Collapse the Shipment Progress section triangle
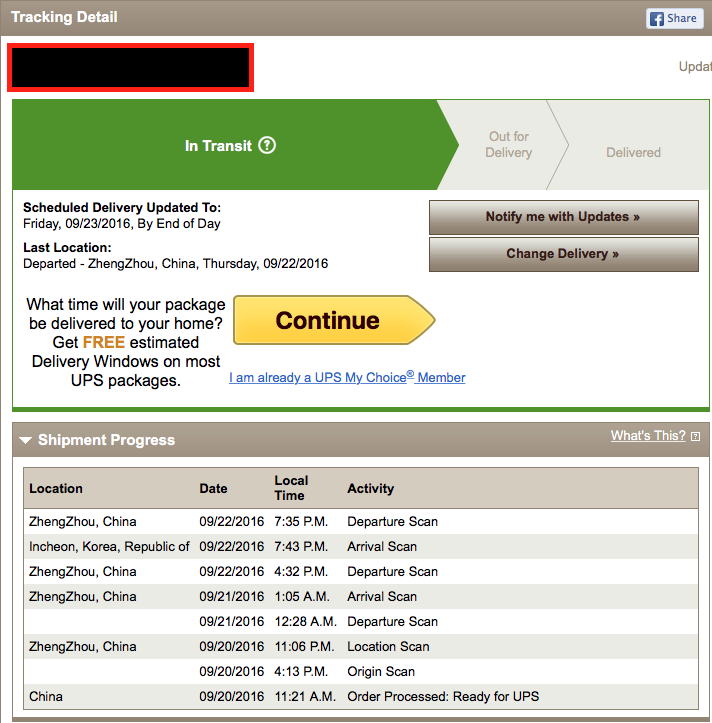This screenshot has width=712, height=723. [x=26, y=440]
